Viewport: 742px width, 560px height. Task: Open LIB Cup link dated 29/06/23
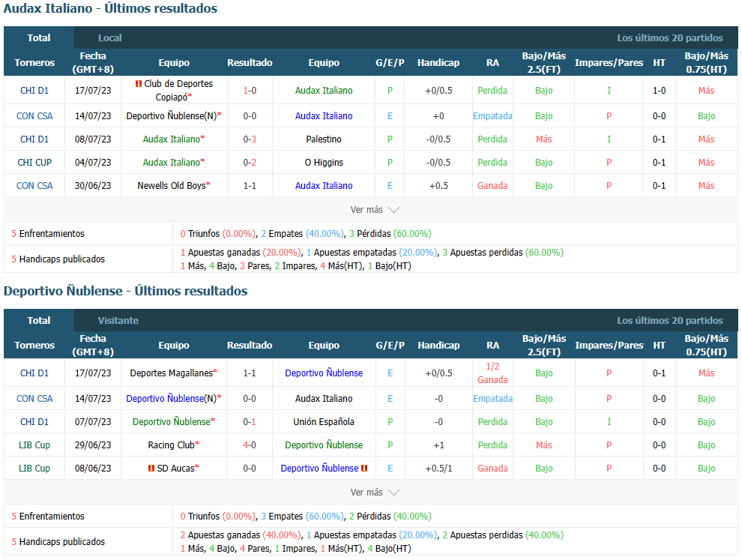point(34,445)
